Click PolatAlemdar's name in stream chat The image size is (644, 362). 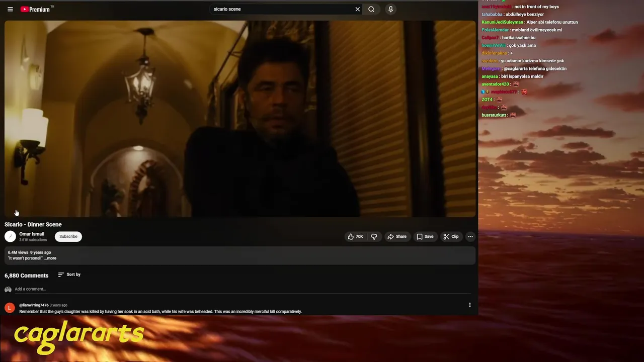(495, 30)
